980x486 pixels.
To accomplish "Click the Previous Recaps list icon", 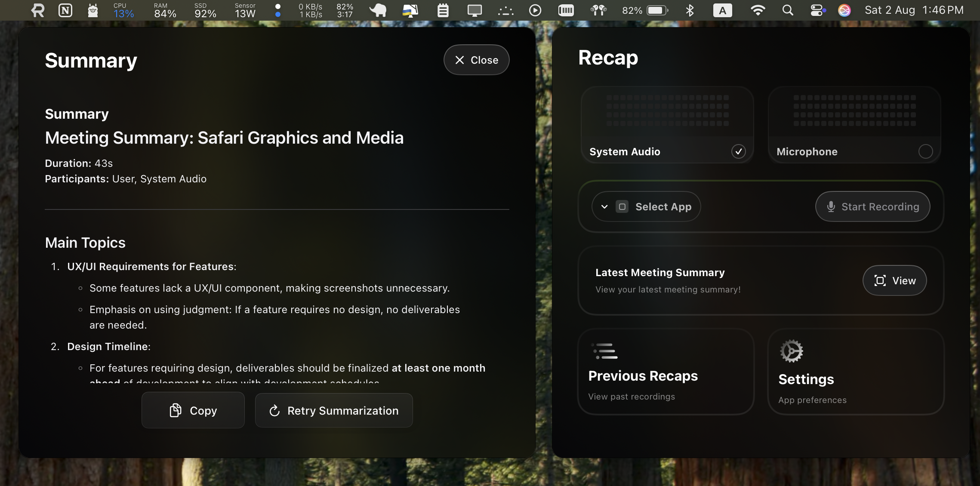I will click(x=604, y=351).
